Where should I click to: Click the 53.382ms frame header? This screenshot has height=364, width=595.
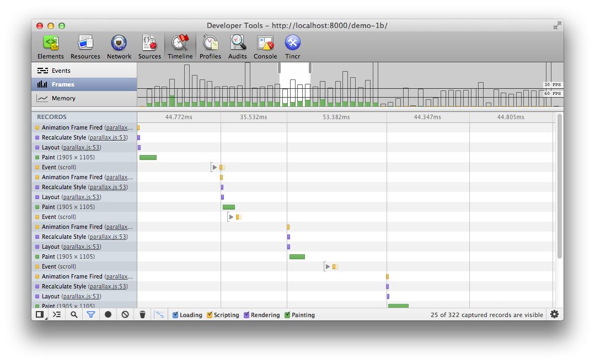point(336,117)
